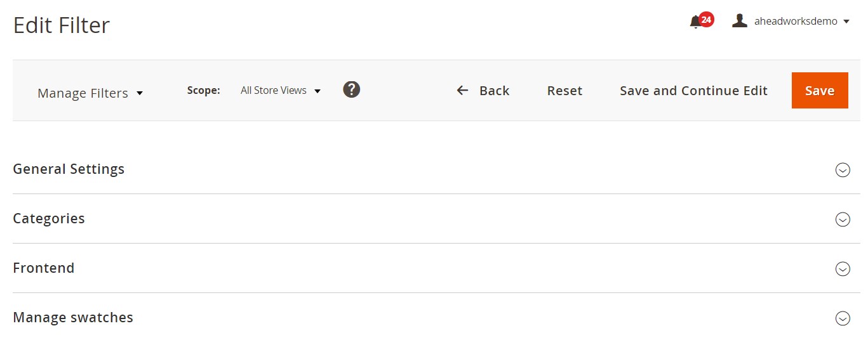Viewport: 868px width, 340px height.
Task: Click the Manage swatches section title
Action: pos(73,318)
